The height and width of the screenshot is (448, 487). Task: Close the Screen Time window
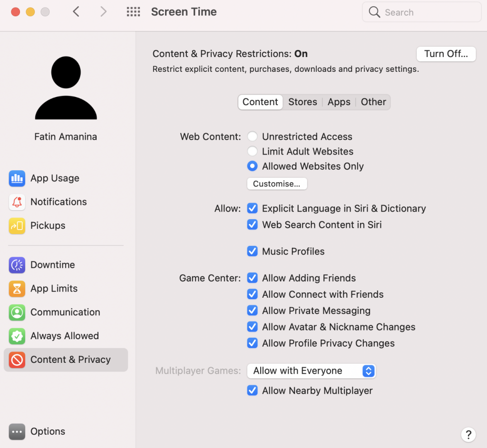coord(16,12)
